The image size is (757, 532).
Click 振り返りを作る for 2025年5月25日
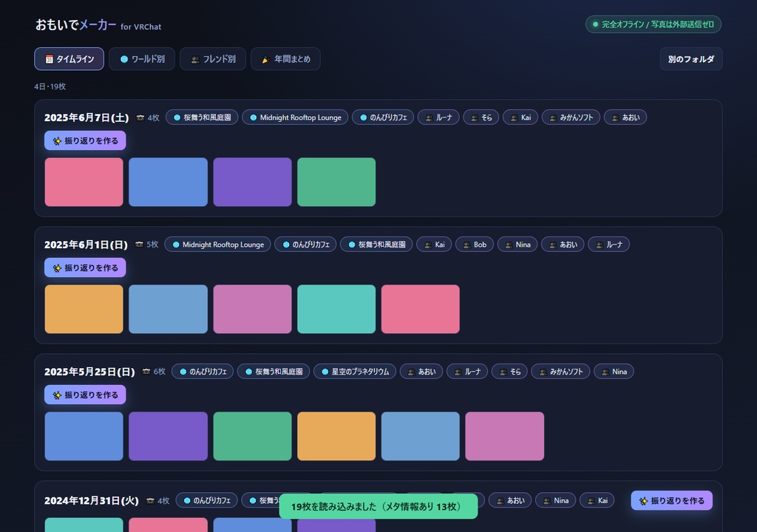coord(85,395)
